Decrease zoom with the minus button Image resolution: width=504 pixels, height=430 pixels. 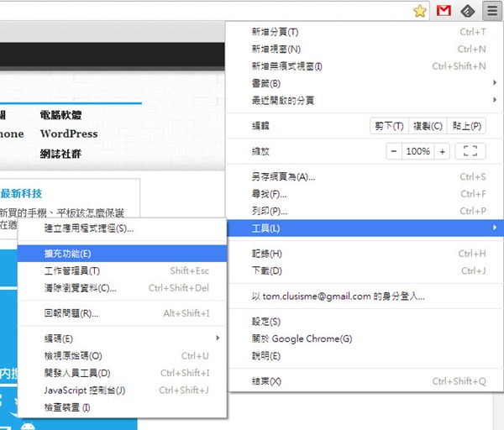pyautogui.click(x=394, y=151)
